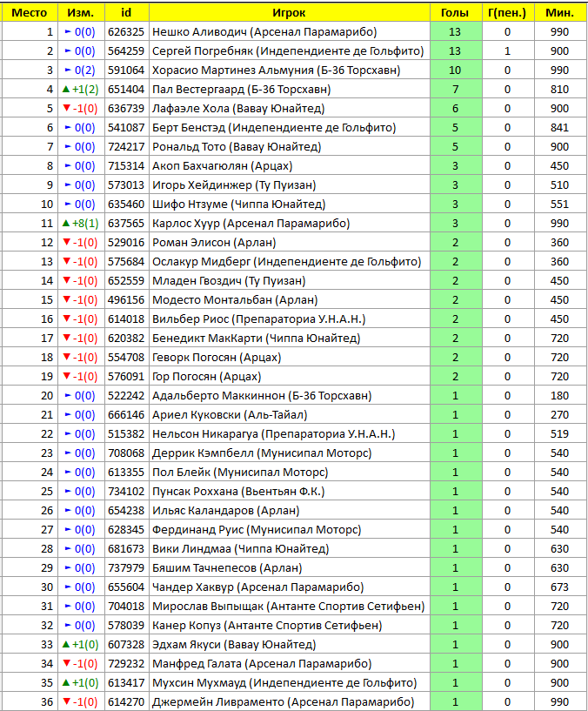This screenshot has height=711, width=588.
Task: Select player Геворк Погосян (Арцах)
Action: [217, 358]
